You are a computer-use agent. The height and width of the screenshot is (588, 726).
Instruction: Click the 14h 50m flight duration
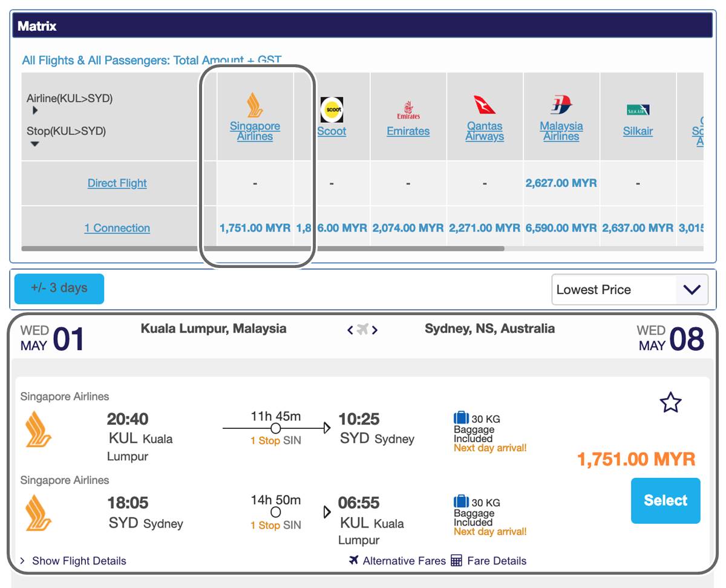point(276,500)
